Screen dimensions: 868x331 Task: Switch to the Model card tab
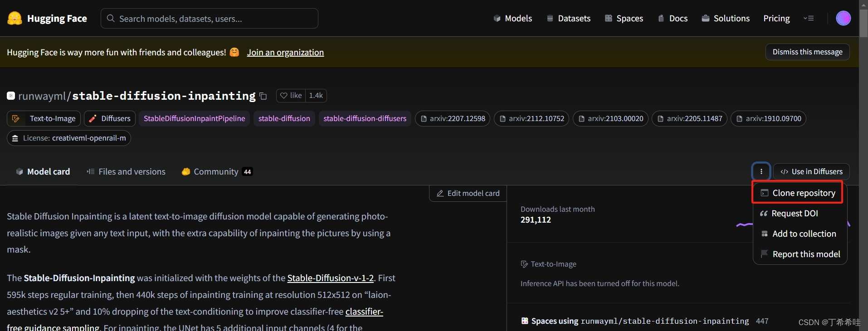pos(43,171)
